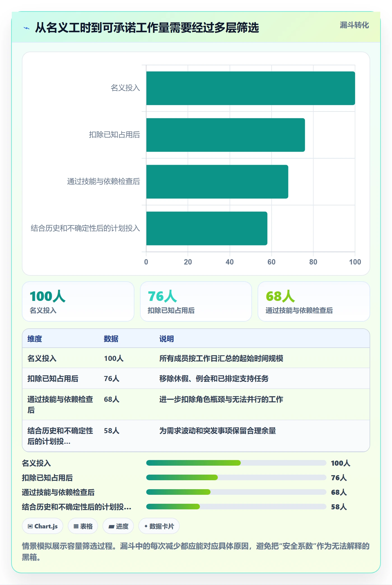
Task: Click the 扣除已知占用后 progress bar showing 76人
Action: 236,477
